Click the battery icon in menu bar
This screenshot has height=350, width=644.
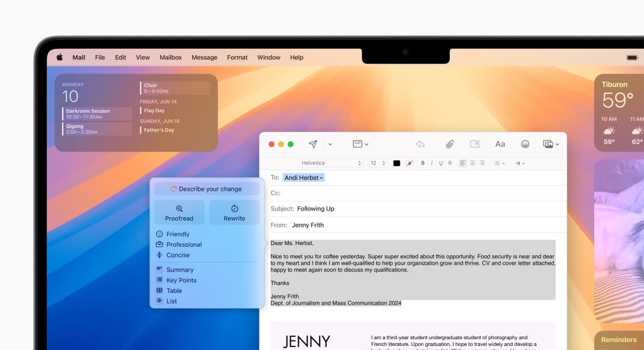(632, 57)
